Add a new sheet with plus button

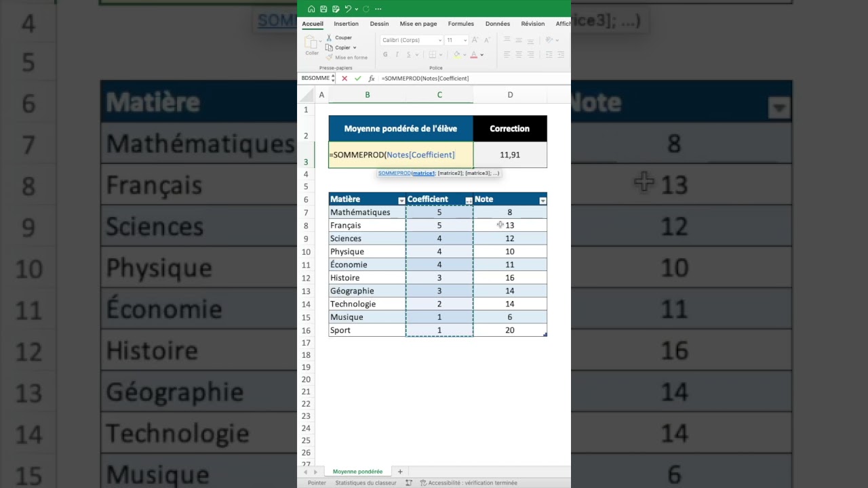tap(400, 472)
